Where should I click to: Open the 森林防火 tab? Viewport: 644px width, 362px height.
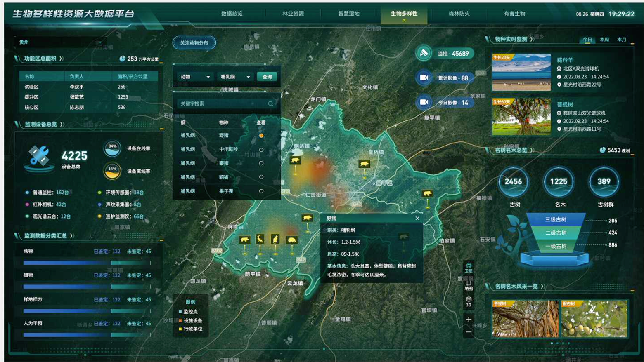[x=459, y=14]
